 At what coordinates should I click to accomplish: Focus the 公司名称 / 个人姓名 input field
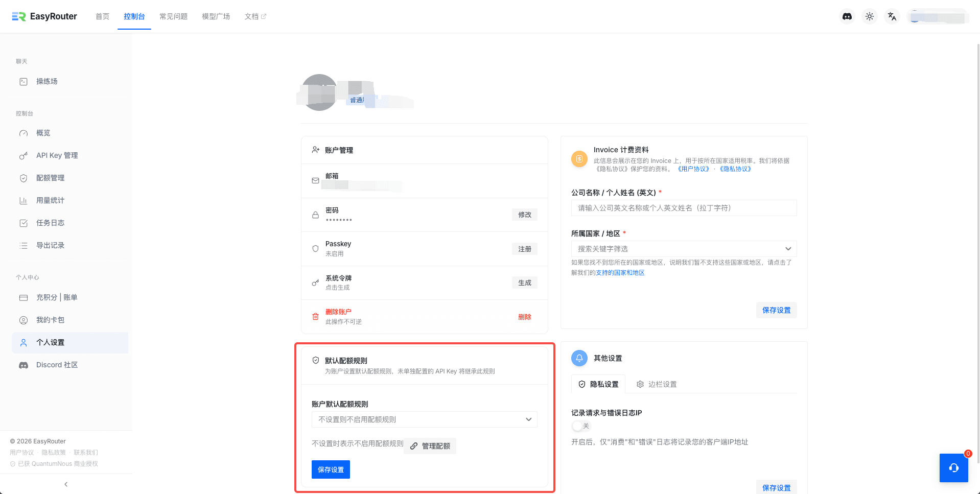pos(684,208)
